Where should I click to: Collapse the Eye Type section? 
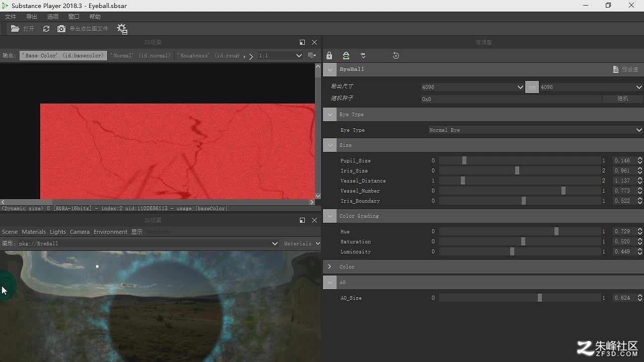tap(330, 115)
